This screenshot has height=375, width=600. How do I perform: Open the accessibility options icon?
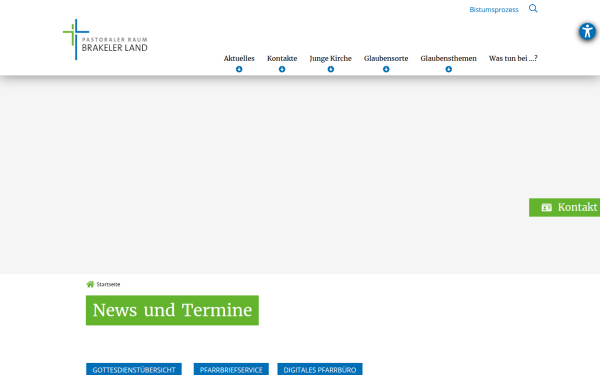[x=587, y=31]
